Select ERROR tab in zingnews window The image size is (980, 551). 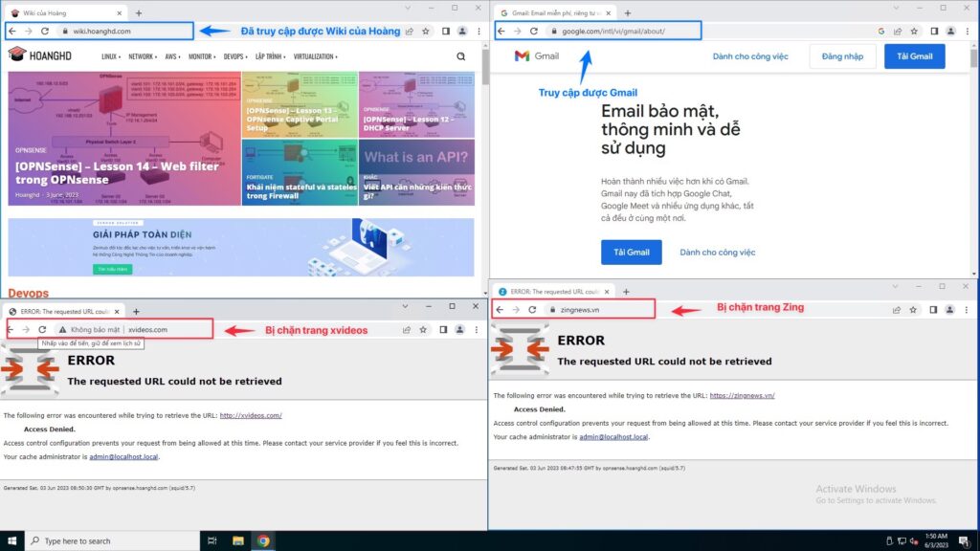pyautogui.click(x=554, y=291)
